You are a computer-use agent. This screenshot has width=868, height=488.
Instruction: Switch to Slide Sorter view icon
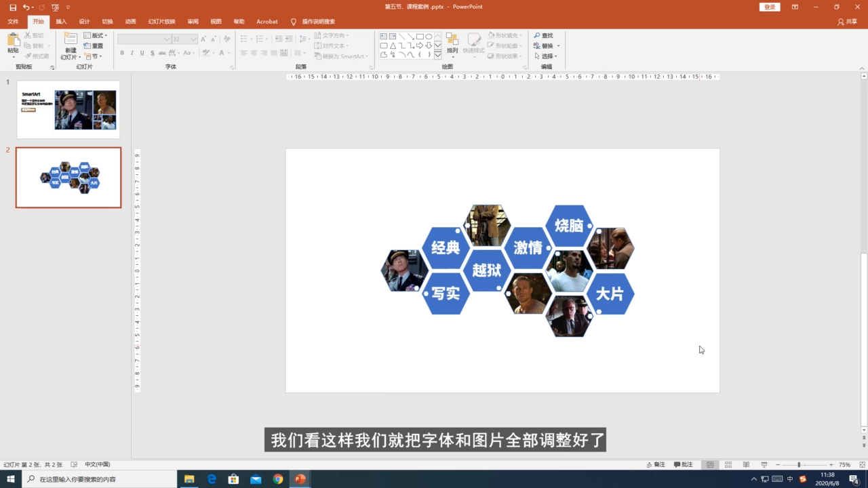click(728, 465)
